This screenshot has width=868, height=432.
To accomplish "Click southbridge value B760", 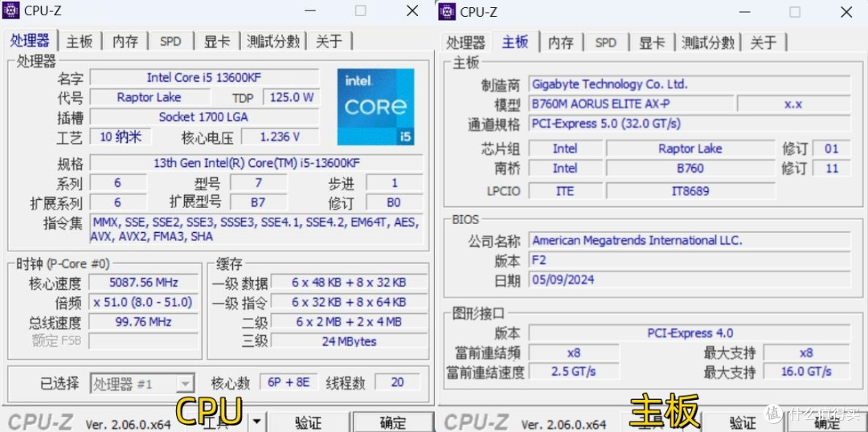I will [x=690, y=168].
